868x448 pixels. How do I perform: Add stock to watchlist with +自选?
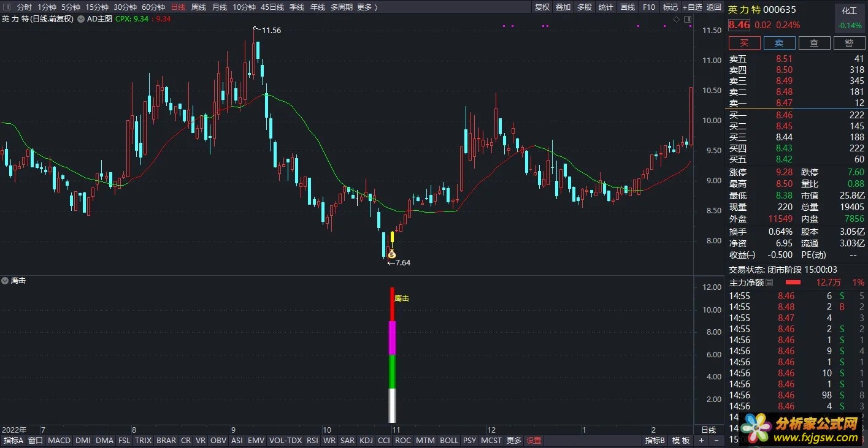tap(693, 7)
